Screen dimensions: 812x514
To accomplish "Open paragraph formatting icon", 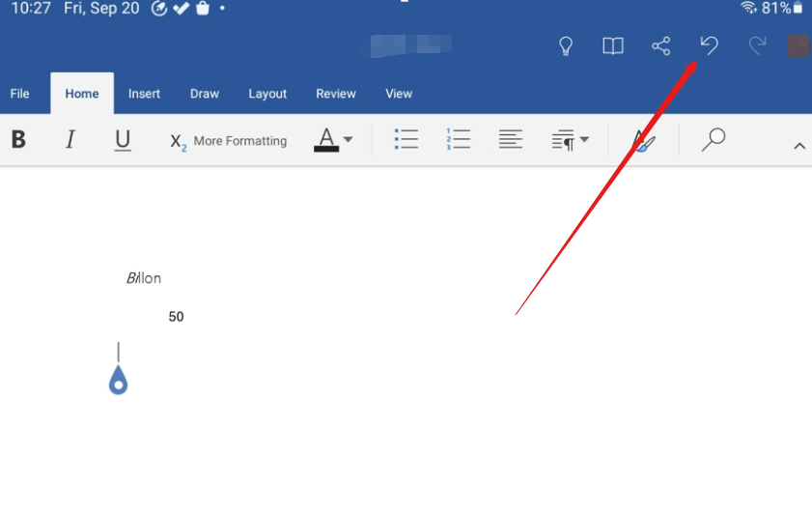I will (564, 140).
